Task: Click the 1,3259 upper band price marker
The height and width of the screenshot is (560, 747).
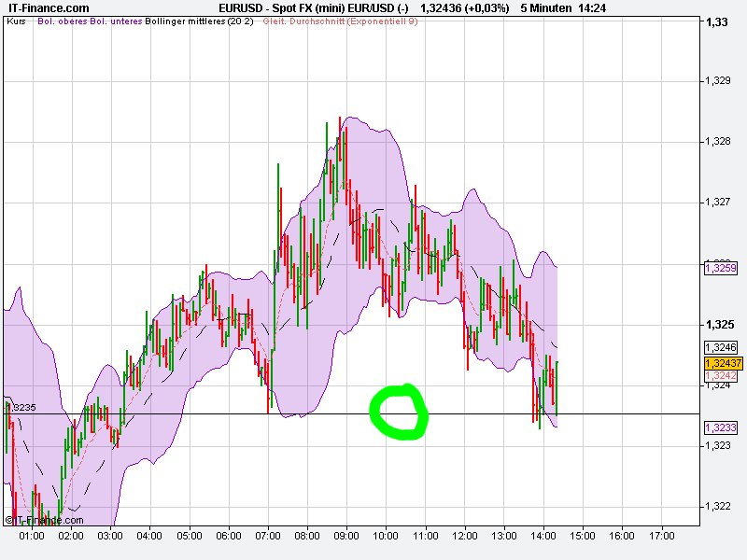Action: pos(720,269)
